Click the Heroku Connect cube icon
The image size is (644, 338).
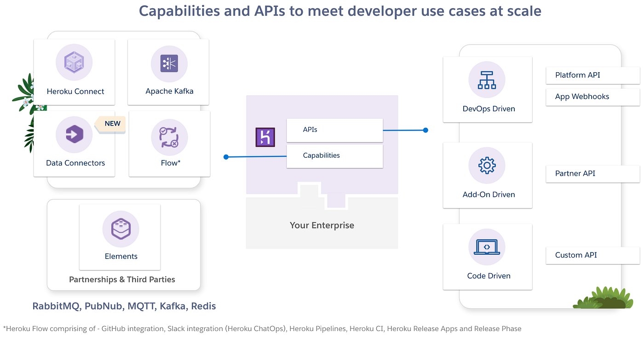point(74,63)
